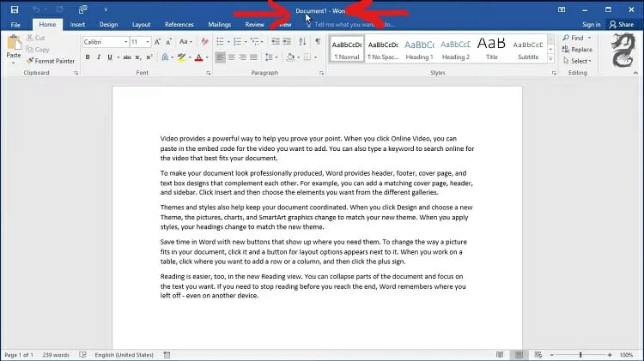Click the macro recording status icon
The width and height of the screenshot is (644, 361).
(167, 355)
